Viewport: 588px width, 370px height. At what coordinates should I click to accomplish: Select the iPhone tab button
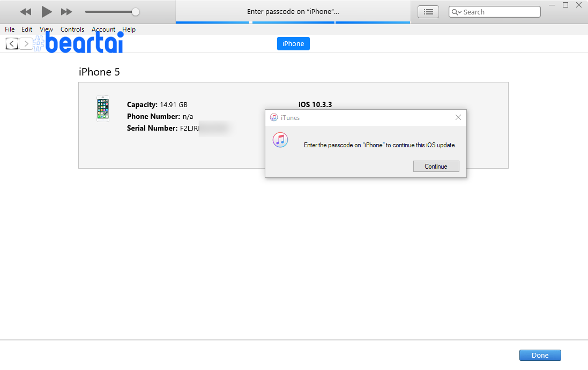(293, 44)
